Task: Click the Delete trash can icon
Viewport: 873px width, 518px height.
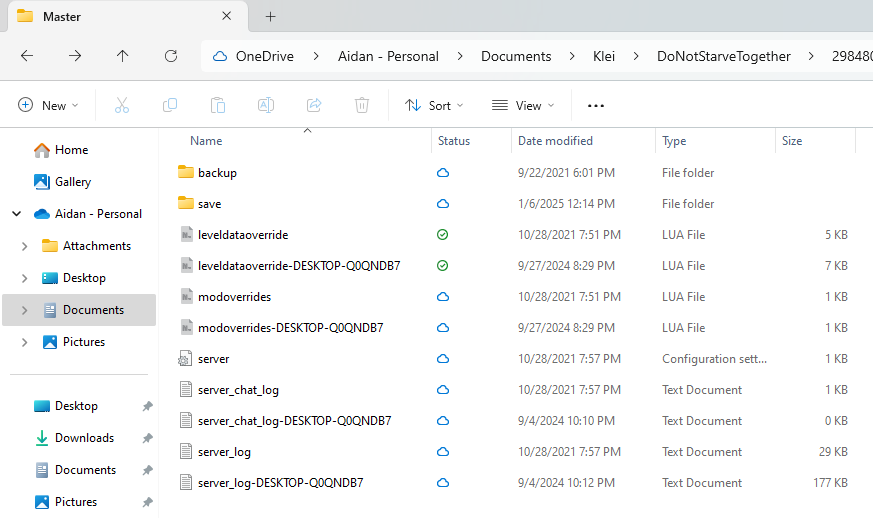Action: [362, 105]
